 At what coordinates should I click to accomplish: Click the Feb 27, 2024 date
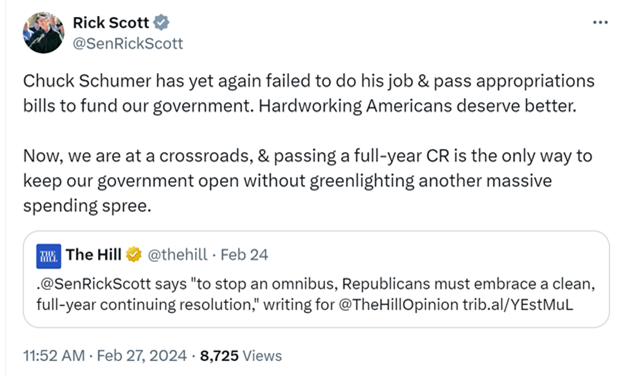[142, 356]
